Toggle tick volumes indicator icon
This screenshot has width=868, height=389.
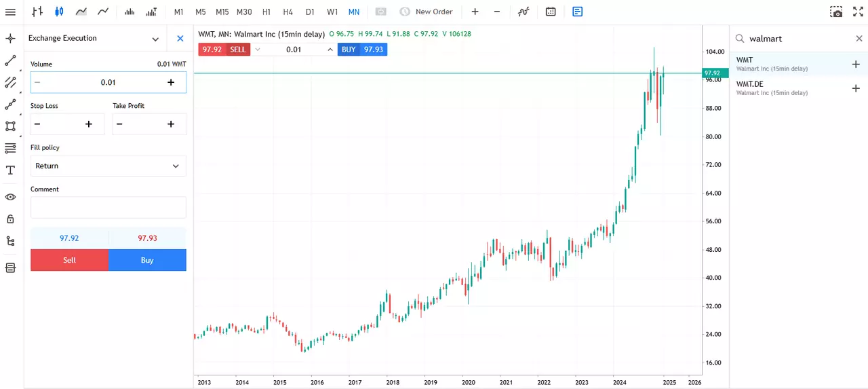pos(130,12)
